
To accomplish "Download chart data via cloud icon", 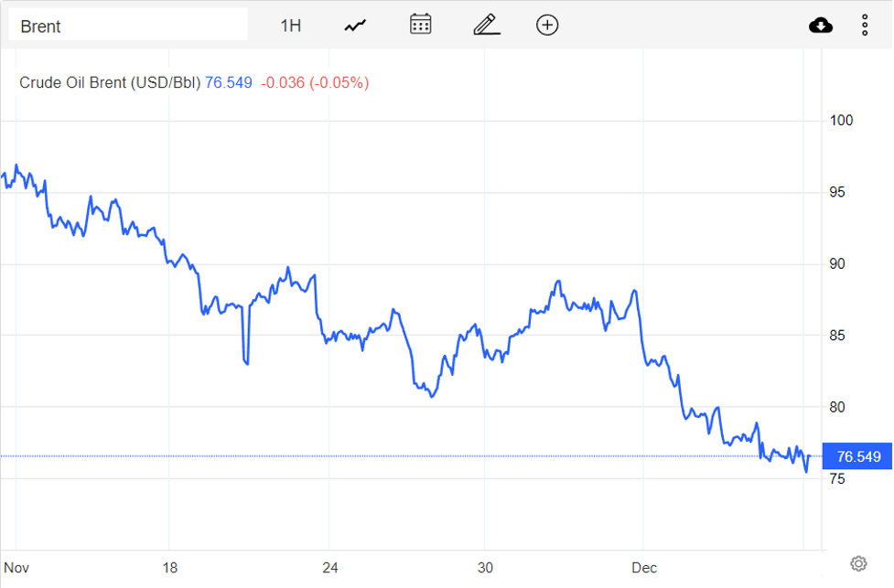I will pyautogui.click(x=821, y=26).
